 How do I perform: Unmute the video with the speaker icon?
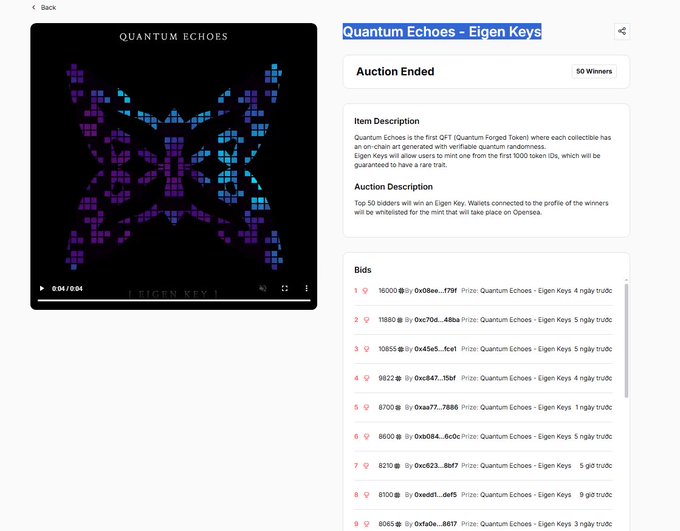263,288
